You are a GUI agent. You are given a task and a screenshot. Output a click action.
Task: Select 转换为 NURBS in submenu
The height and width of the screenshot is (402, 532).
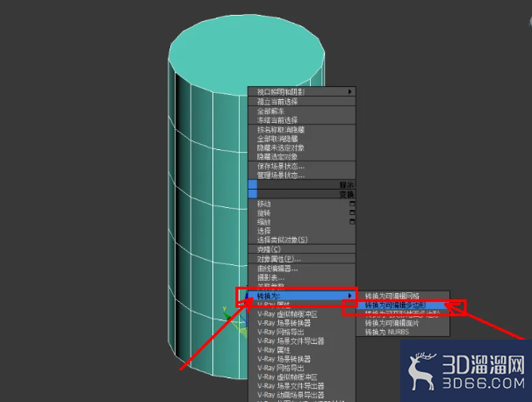(403, 332)
